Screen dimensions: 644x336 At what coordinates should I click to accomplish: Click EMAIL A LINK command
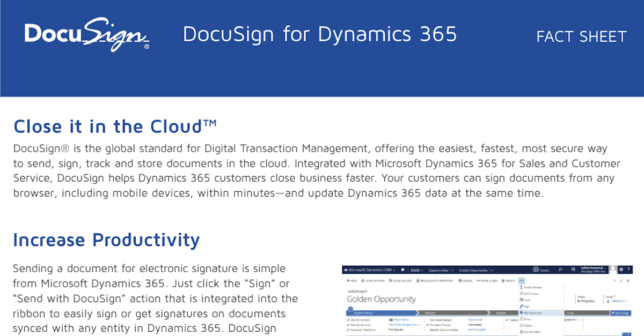click(x=488, y=280)
